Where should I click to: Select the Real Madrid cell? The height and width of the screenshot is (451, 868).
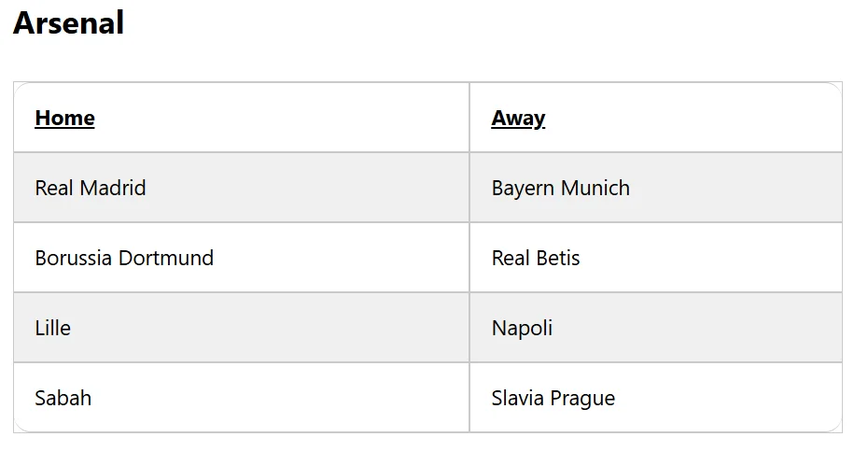242,188
